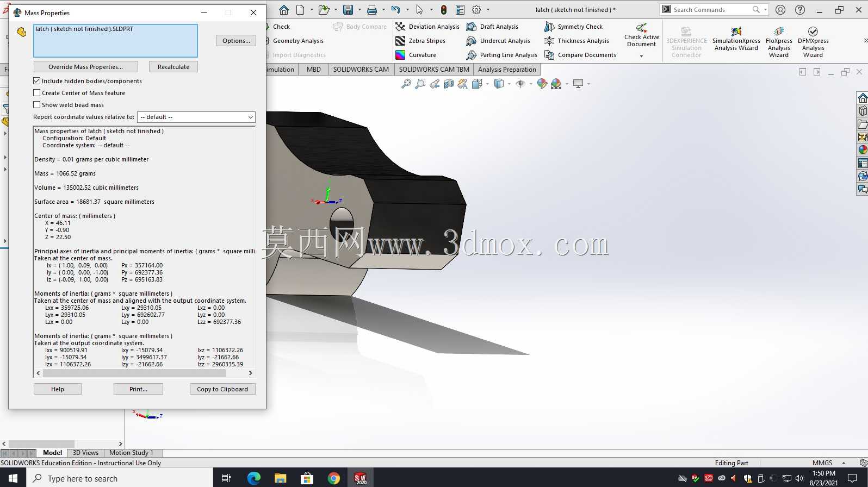Open Design Library in the task pane

863,111
